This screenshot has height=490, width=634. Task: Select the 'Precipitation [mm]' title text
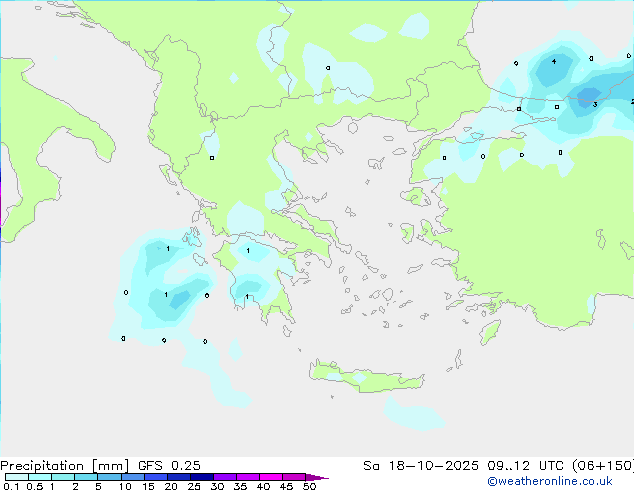pyautogui.click(x=64, y=466)
